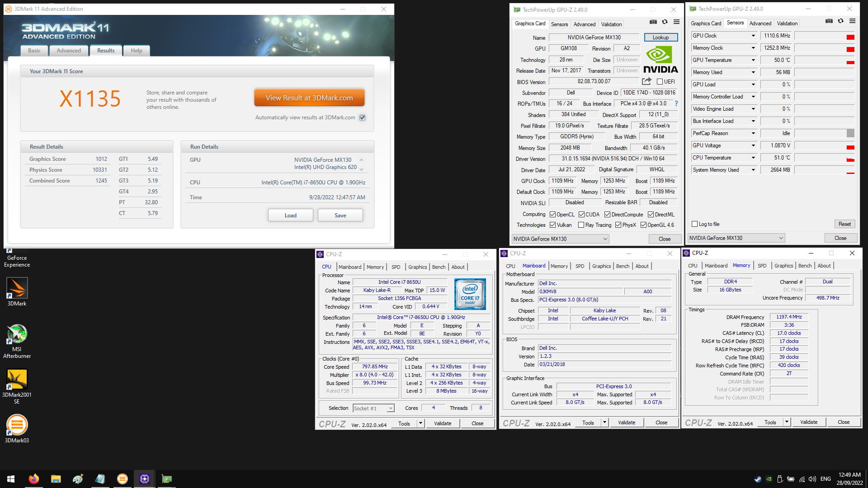Click GPU name field NVIDIA GeForce MX130
Viewport: 868px width, 488px height.
click(594, 38)
